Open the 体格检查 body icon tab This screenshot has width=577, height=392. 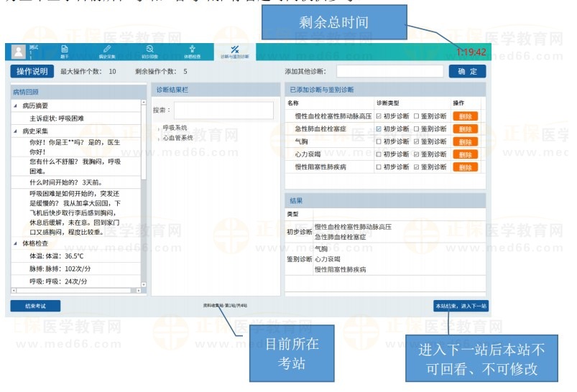tap(192, 52)
